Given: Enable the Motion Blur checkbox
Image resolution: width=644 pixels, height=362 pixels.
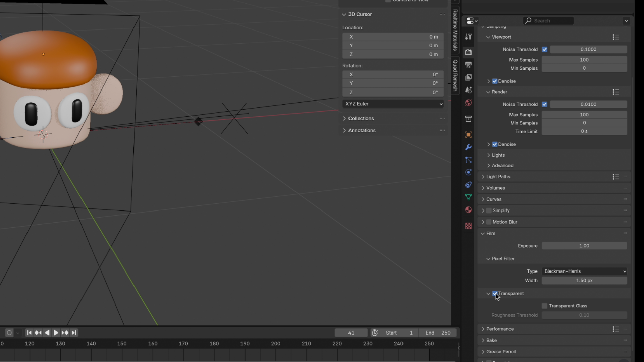Looking at the screenshot, I should pyautogui.click(x=489, y=222).
